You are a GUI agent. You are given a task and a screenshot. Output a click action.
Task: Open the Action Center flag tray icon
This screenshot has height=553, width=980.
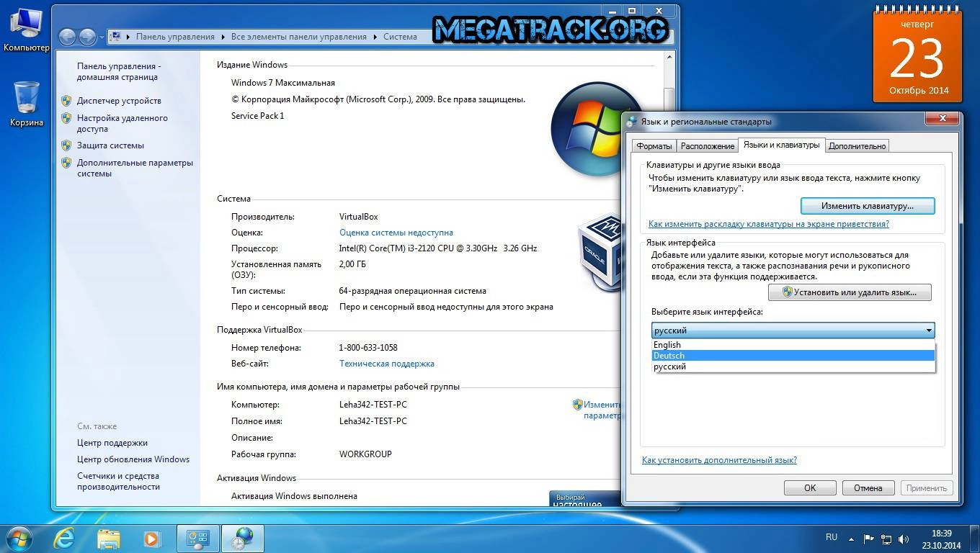[868, 538]
